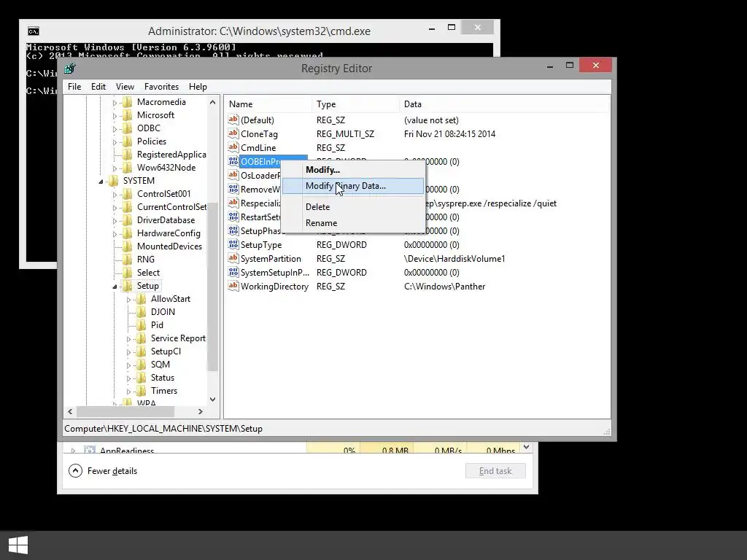This screenshot has height=560, width=747.
Task: Collapse the SYSTEM hive
Action: pyautogui.click(x=101, y=181)
